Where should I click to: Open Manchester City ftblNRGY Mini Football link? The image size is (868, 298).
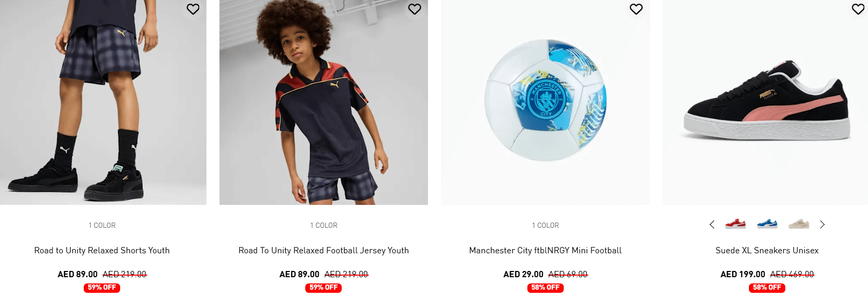(545, 251)
